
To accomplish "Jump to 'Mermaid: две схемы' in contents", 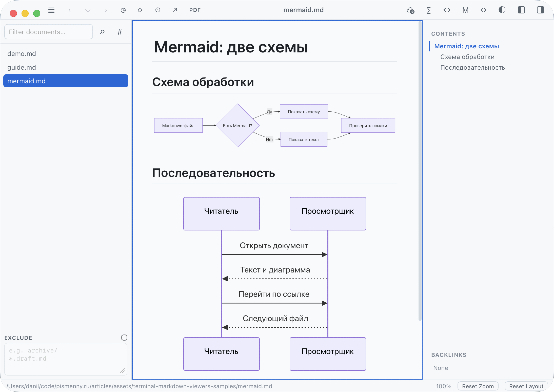I will (466, 46).
